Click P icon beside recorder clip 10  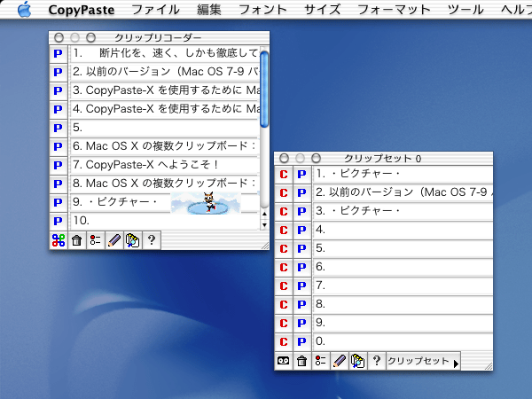[59, 221]
